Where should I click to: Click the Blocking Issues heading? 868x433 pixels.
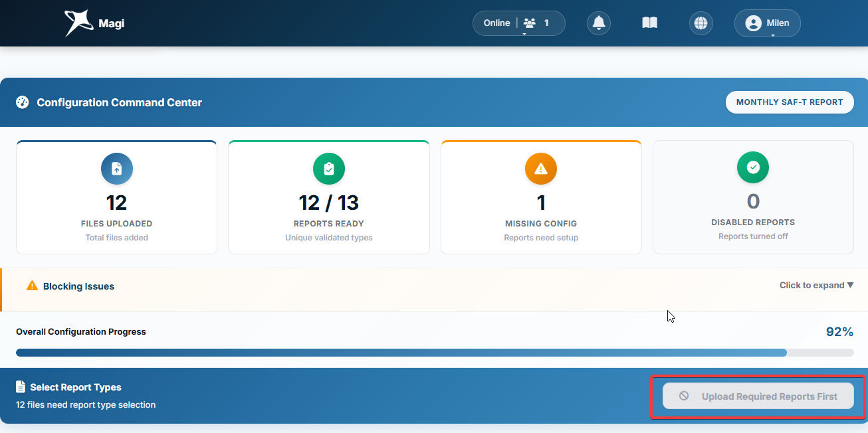click(x=78, y=286)
